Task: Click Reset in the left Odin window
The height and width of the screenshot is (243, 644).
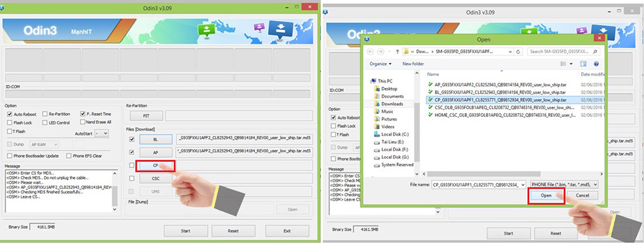Action: click(233, 231)
